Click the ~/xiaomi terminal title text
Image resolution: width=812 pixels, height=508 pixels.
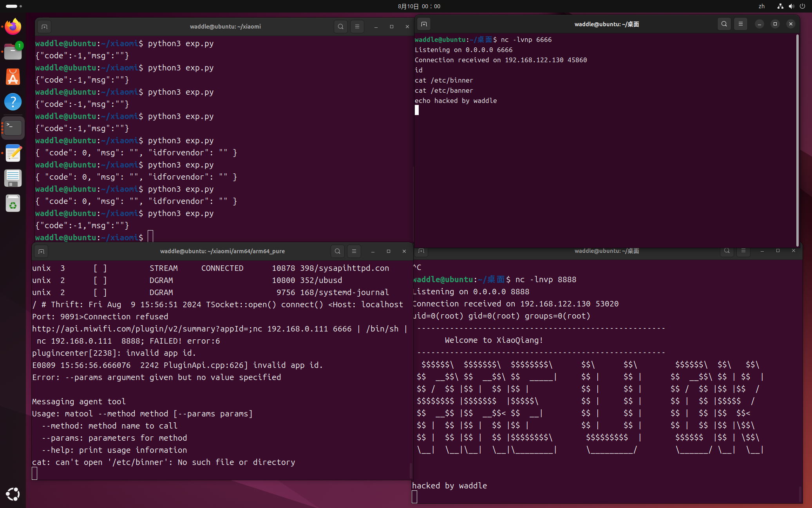[225, 27]
